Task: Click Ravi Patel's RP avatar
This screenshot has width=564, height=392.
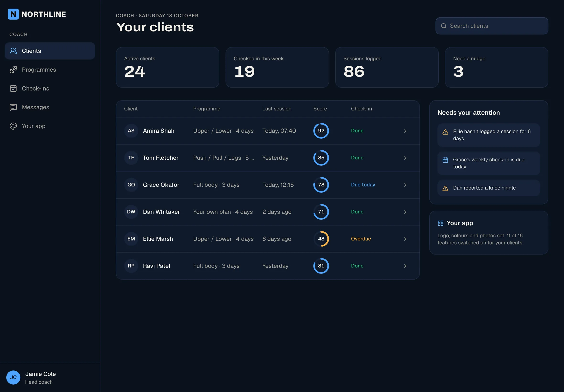Action: (x=131, y=266)
